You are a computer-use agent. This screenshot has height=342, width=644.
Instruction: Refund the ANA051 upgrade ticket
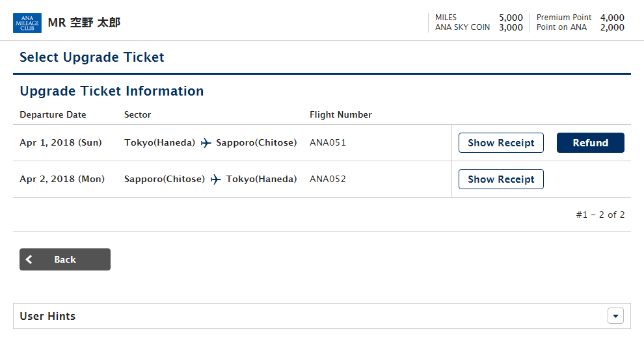(x=590, y=143)
